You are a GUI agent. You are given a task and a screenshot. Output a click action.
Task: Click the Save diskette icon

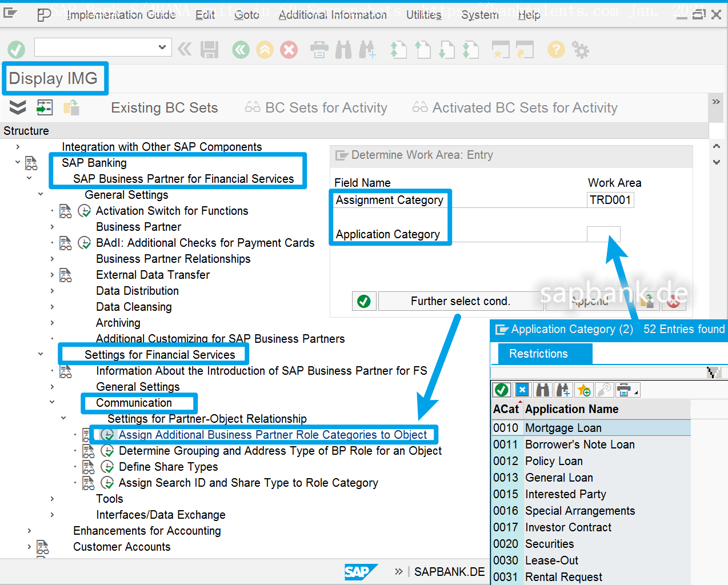coord(210,50)
